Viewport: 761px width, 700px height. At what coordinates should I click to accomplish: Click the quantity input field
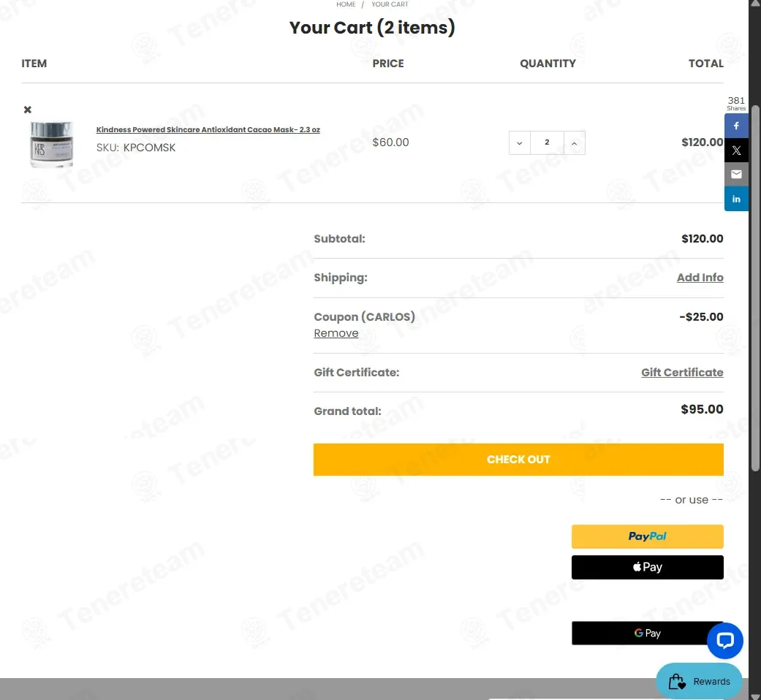(547, 143)
